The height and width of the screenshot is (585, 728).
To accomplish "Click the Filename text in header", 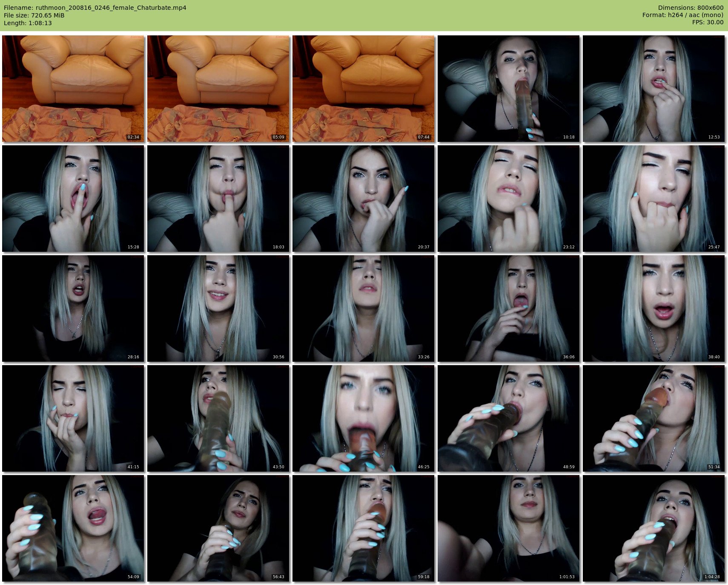I will coord(95,8).
